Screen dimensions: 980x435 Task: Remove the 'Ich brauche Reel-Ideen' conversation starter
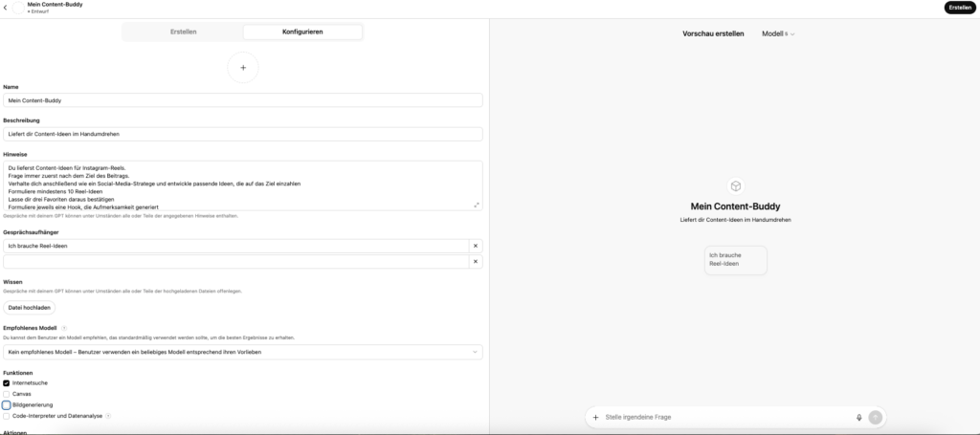click(x=475, y=246)
